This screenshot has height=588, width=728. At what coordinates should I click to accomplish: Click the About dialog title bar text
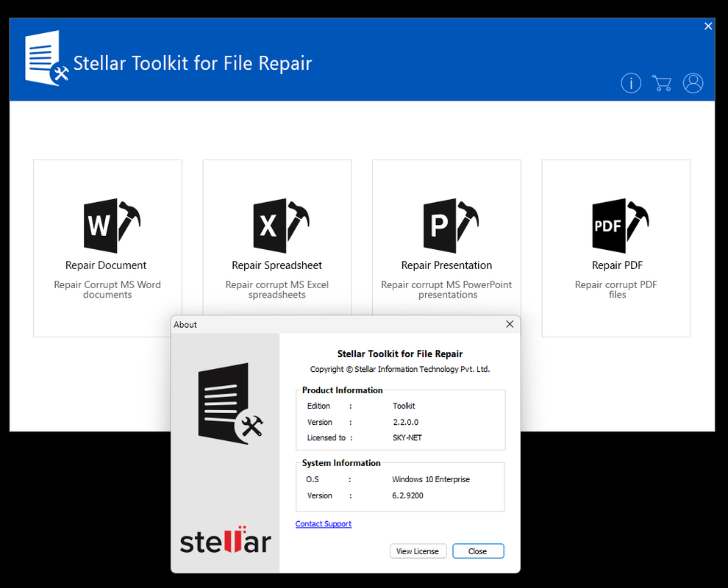click(x=185, y=324)
